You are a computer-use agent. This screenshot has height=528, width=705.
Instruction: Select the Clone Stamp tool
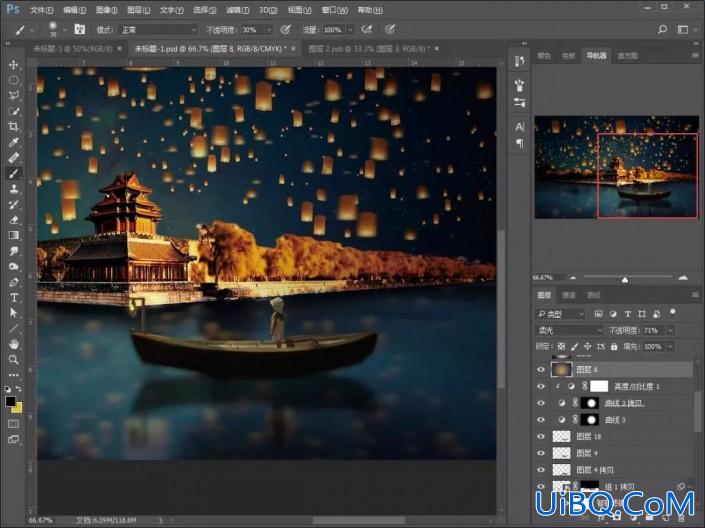click(13, 188)
